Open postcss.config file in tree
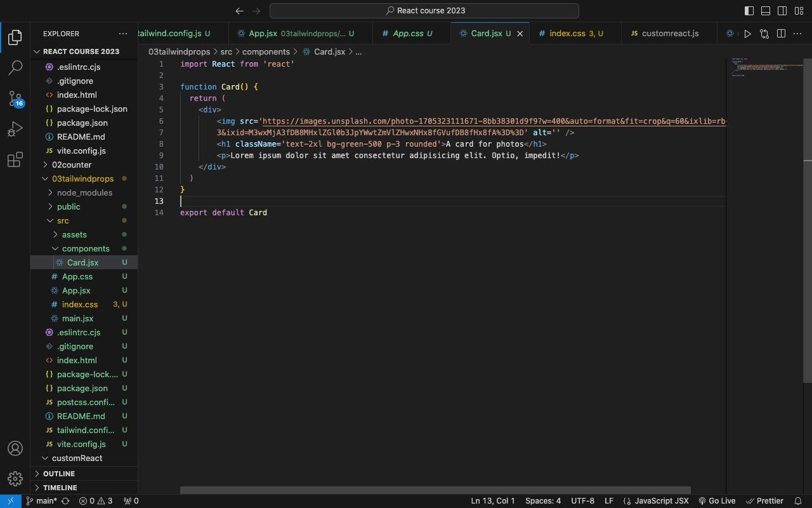Screen dimensions: 812x508 tap(84, 402)
